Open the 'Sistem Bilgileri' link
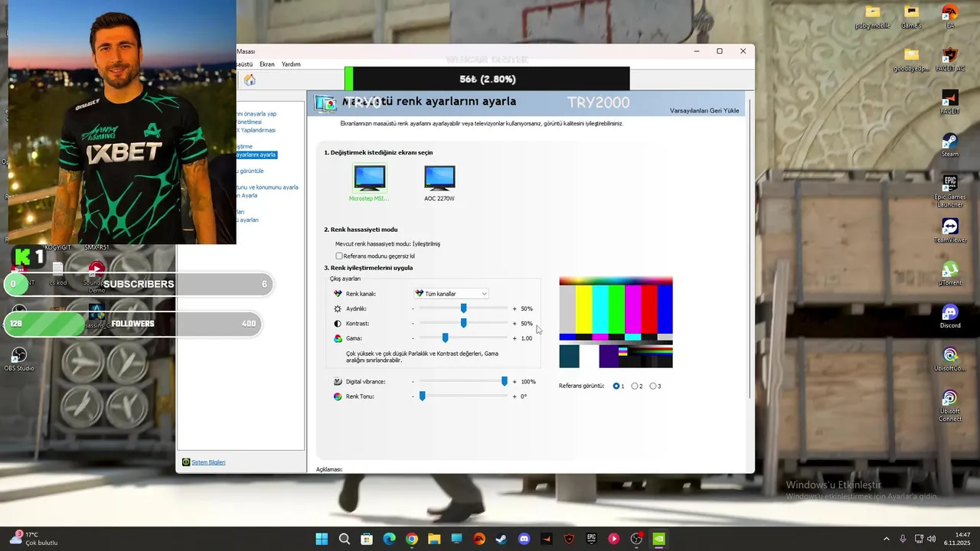The height and width of the screenshot is (551, 980). [208, 462]
